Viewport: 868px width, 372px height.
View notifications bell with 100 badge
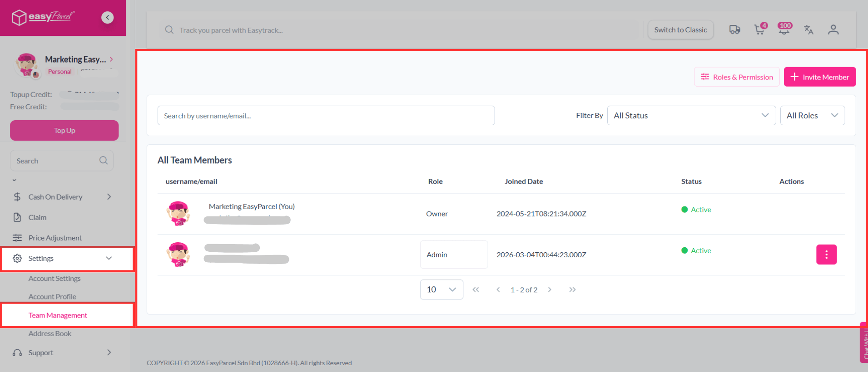(784, 30)
